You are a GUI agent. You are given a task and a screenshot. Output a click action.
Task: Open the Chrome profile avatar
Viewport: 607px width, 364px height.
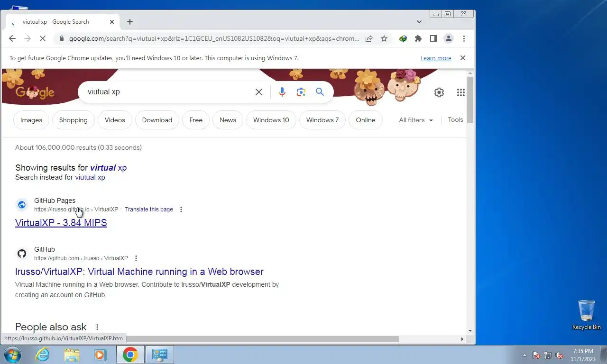(449, 39)
